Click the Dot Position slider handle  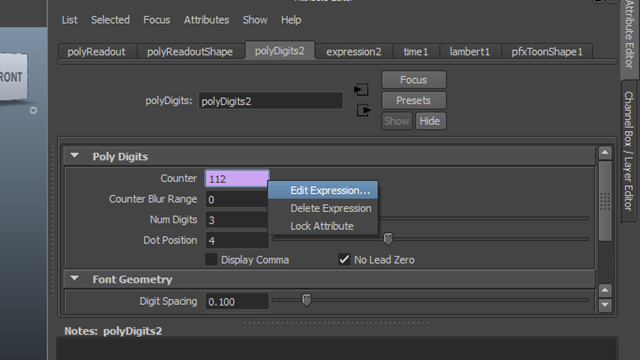pyautogui.click(x=388, y=239)
